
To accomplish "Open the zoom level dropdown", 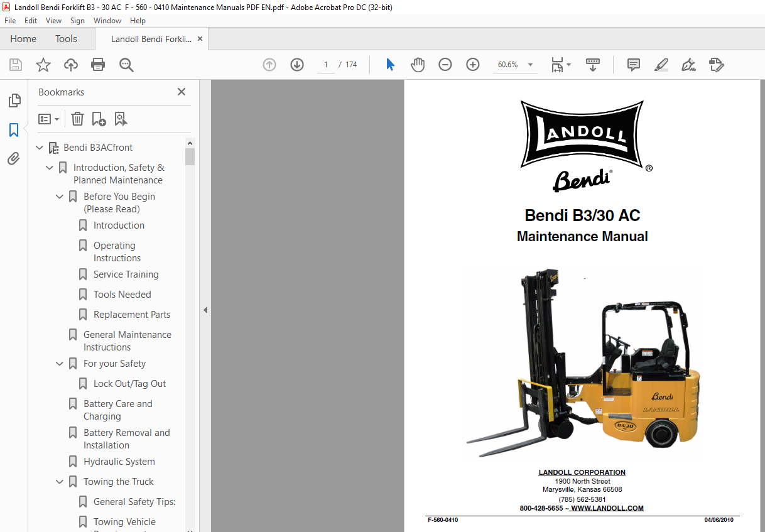I will [530, 65].
